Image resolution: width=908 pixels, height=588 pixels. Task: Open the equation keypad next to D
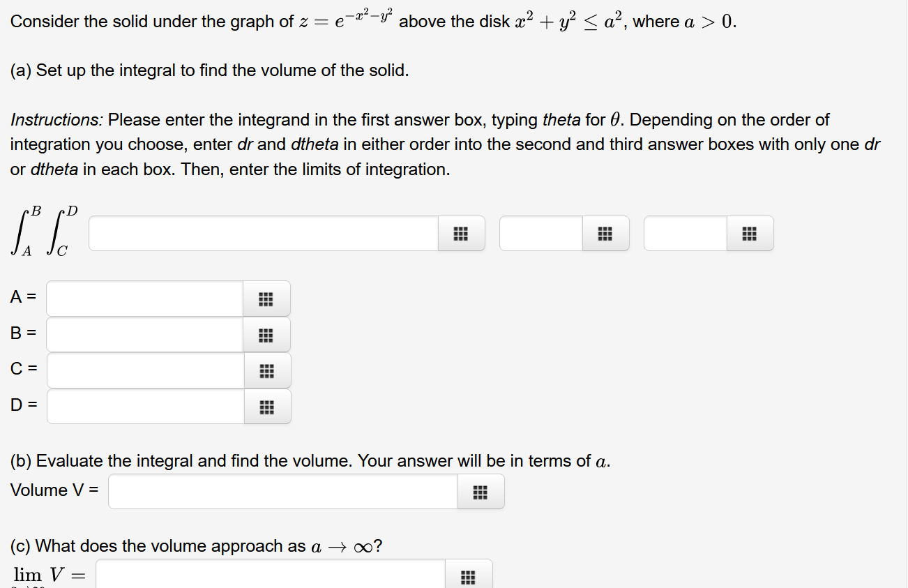(x=266, y=407)
